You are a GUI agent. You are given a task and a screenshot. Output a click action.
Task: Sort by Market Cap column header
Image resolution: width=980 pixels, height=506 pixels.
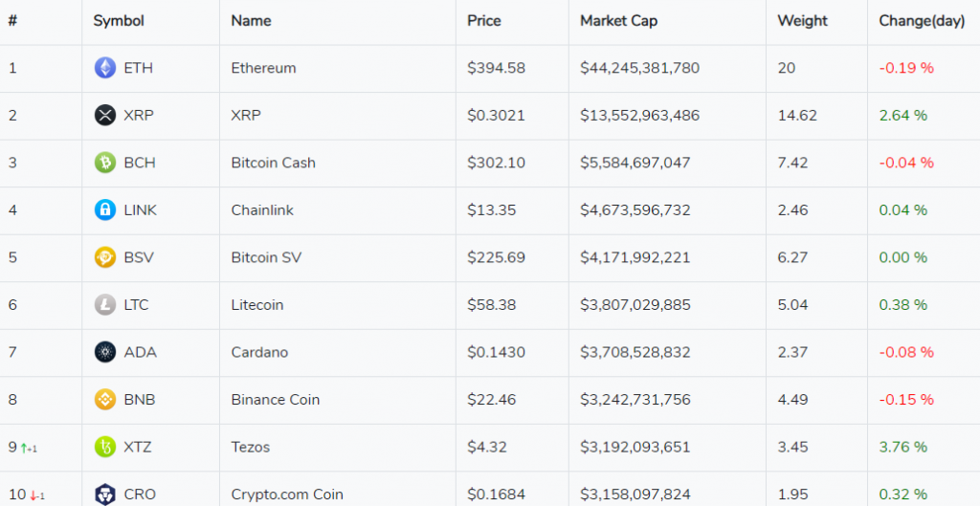coord(618,21)
